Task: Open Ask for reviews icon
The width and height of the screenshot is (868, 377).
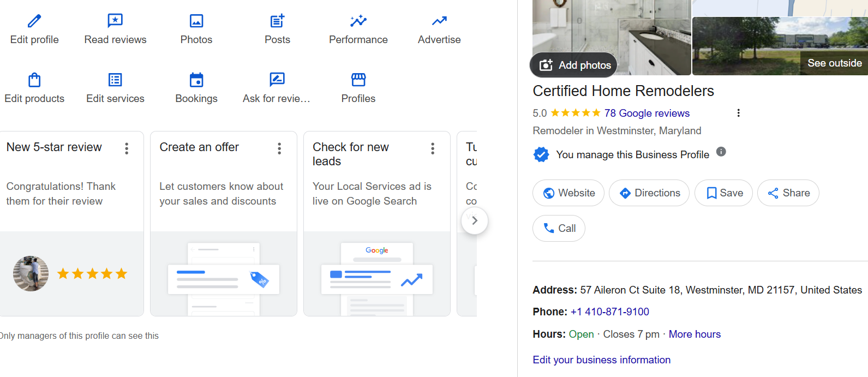Action: tap(277, 80)
